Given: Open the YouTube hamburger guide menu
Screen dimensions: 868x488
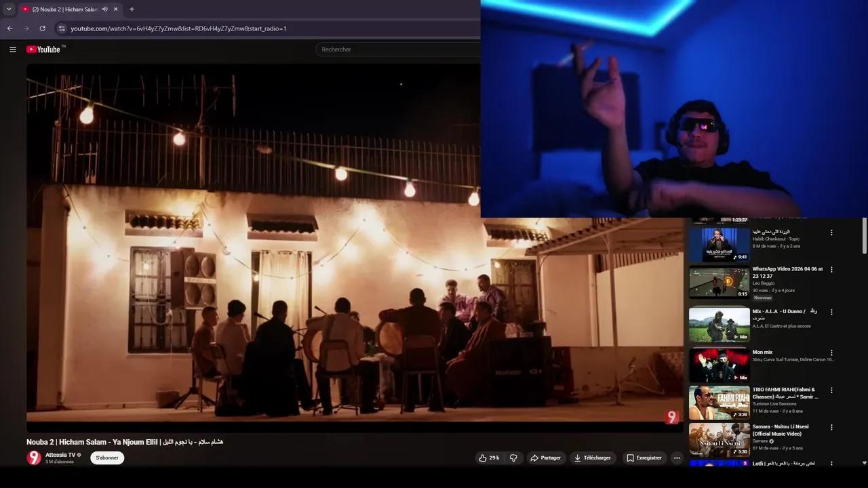Looking at the screenshot, I should (12, 49).
